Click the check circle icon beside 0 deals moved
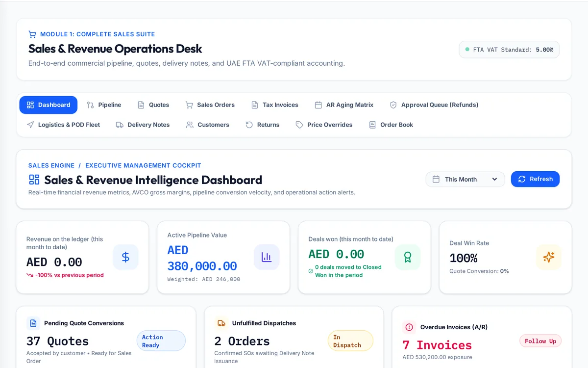Viewport: 588px width, 368px height. (x=311, y=271)
